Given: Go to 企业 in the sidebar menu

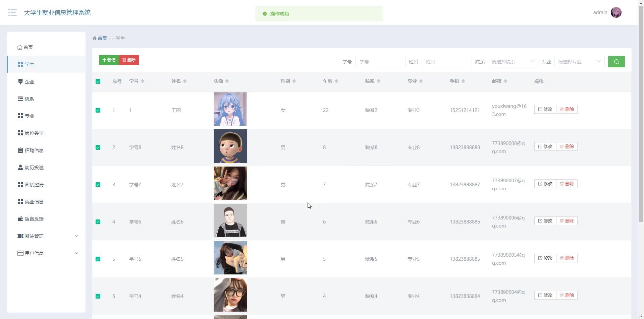Looking at the screenshot, I should 30,82.
